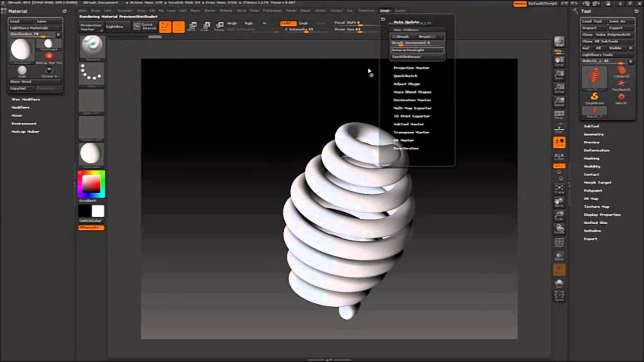Select the Cylinder3D tool icon
Screen dimensions: 644x362
pos(621,72)
